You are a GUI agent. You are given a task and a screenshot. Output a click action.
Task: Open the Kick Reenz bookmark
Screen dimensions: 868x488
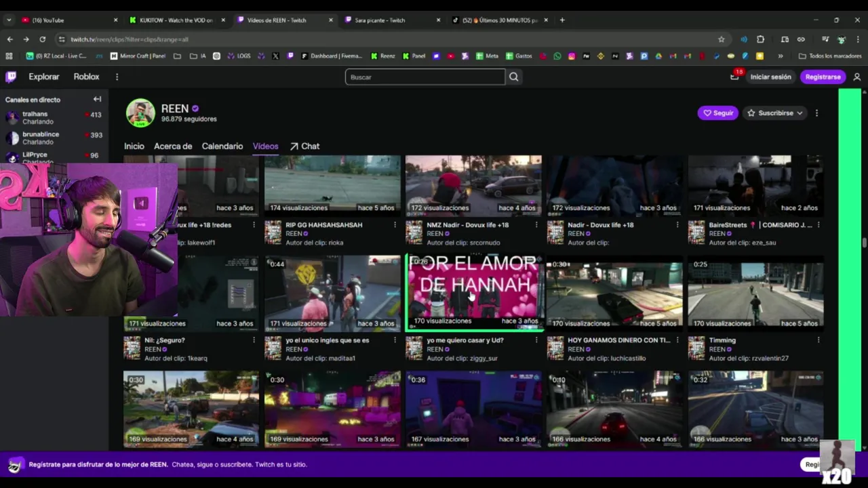(382, 56)
